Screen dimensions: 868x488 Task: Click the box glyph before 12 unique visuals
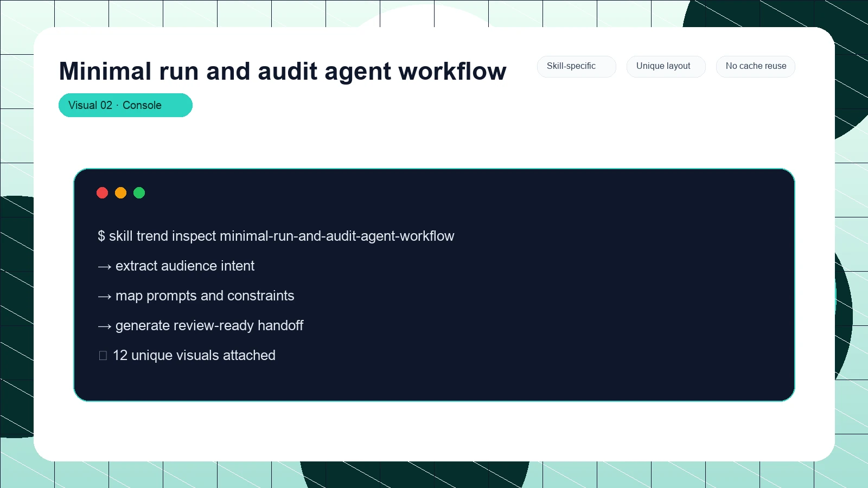point(103,356)
